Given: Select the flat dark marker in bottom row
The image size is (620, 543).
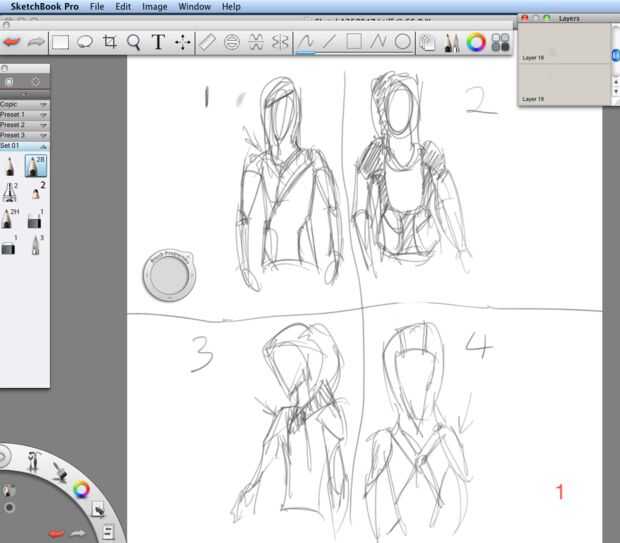Looking at the screenshot, I should pos(9,246).
